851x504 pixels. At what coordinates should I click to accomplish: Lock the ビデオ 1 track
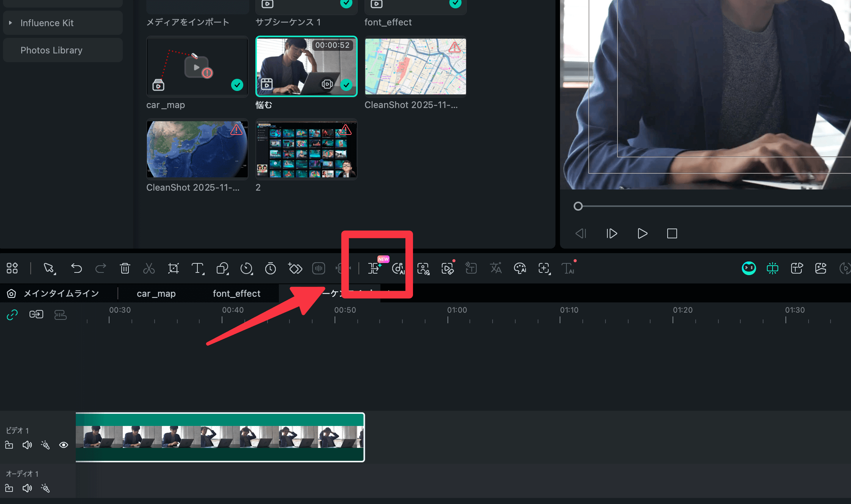click(x=9, y=445)
